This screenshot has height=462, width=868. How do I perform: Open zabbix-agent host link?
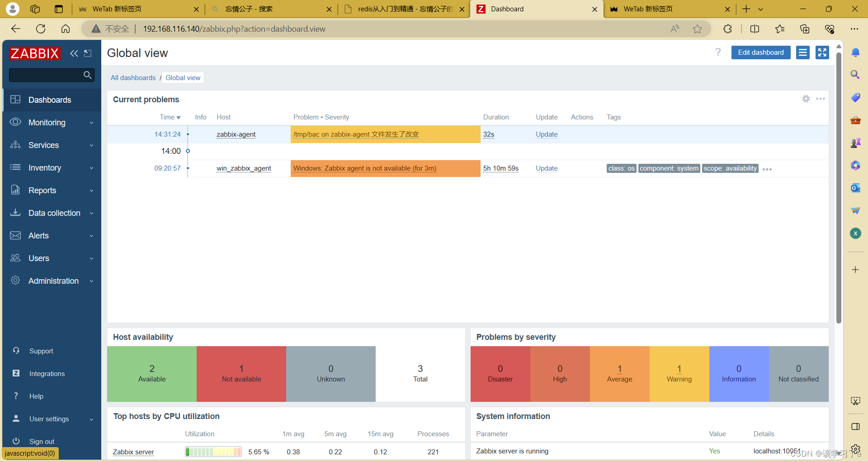point(236,134)
